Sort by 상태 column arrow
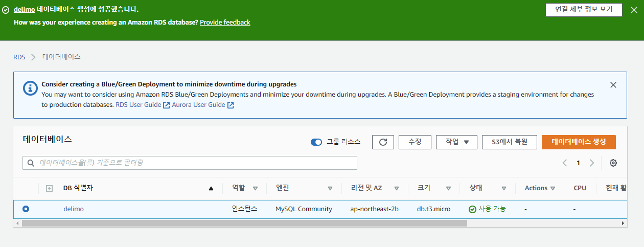 coord(504,188)
